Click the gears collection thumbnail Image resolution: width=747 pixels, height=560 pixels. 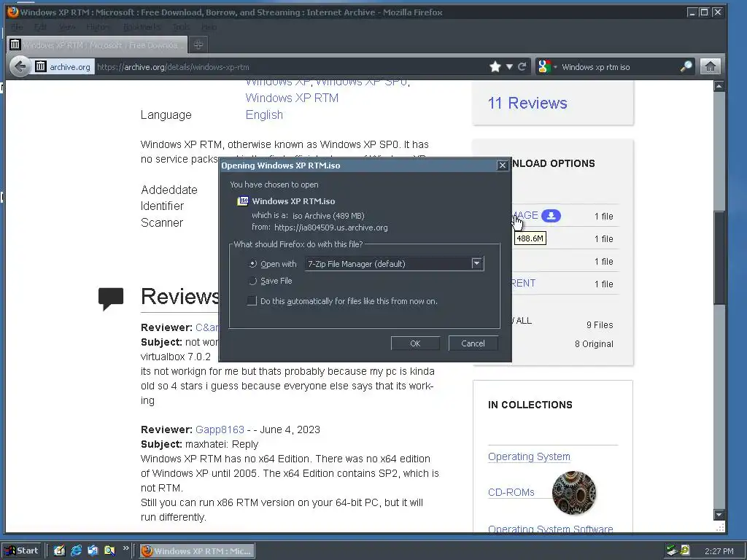coord(574,492)
